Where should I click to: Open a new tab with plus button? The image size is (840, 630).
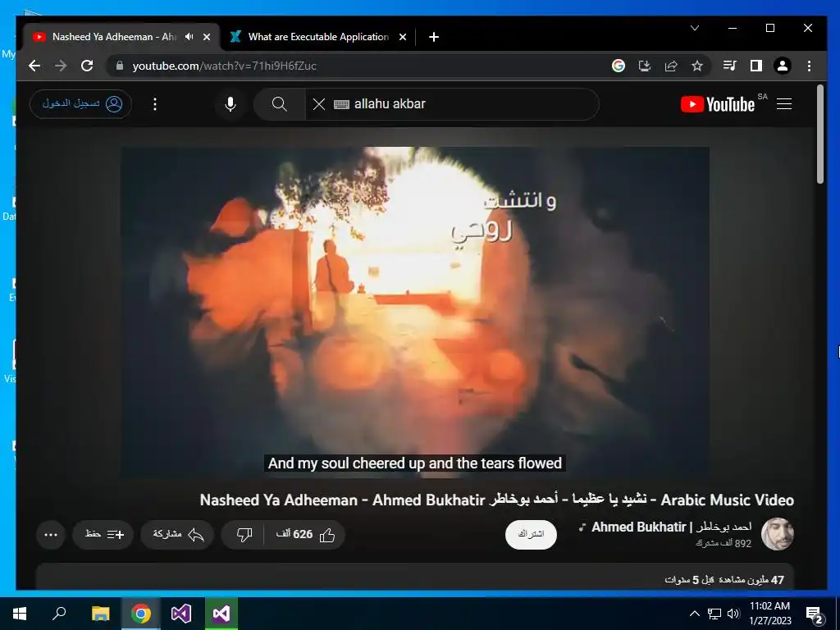tap(434, 37)
